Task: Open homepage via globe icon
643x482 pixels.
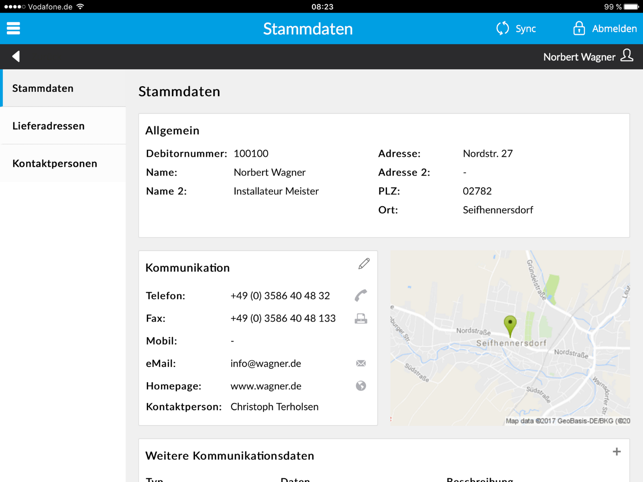Action: pyautogui.click(x=361, y=386)
